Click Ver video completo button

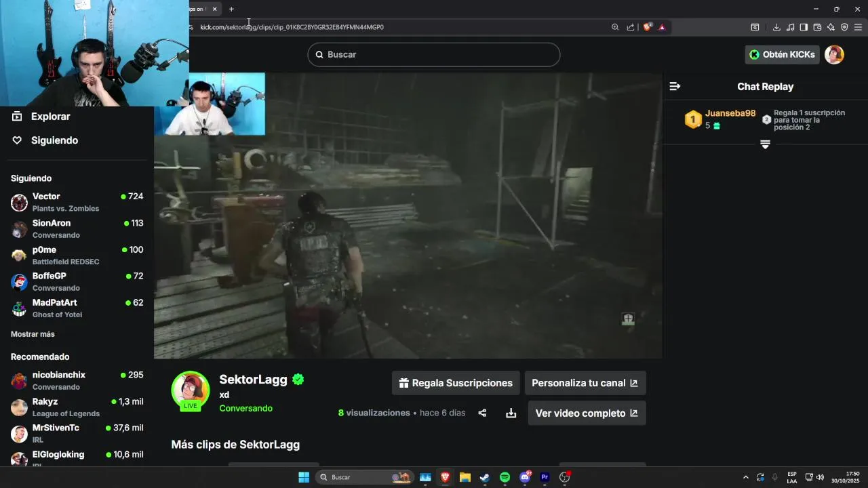[587, 413]
